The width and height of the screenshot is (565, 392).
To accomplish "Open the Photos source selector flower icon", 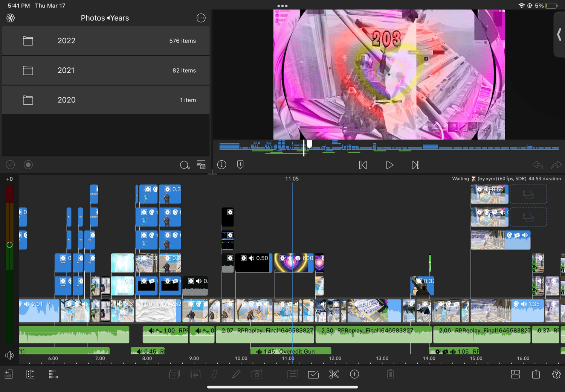I will (10, 18).
